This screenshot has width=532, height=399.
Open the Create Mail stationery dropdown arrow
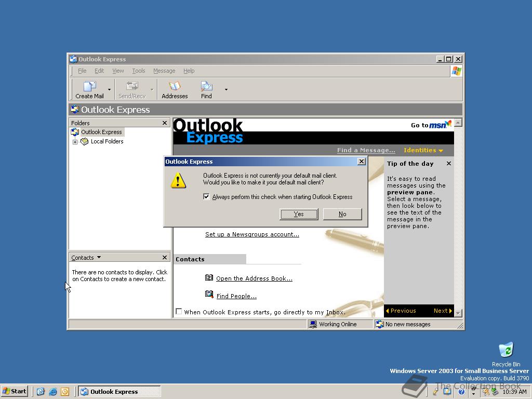[109, 89]
